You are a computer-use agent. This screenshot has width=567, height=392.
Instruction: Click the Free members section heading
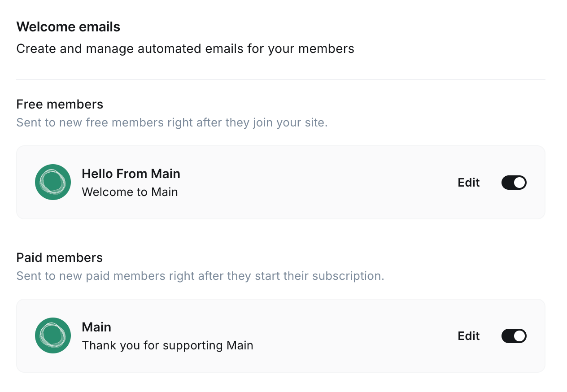click(60, 105)
